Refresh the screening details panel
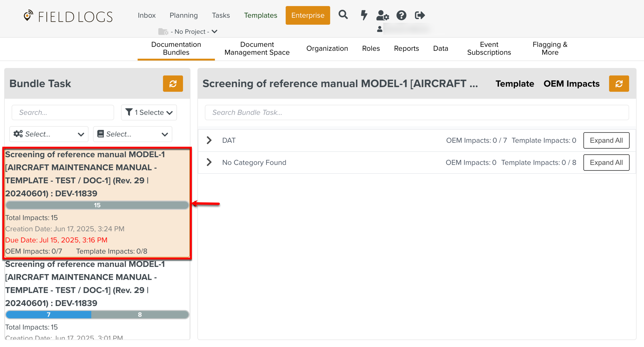 [619, 83]
